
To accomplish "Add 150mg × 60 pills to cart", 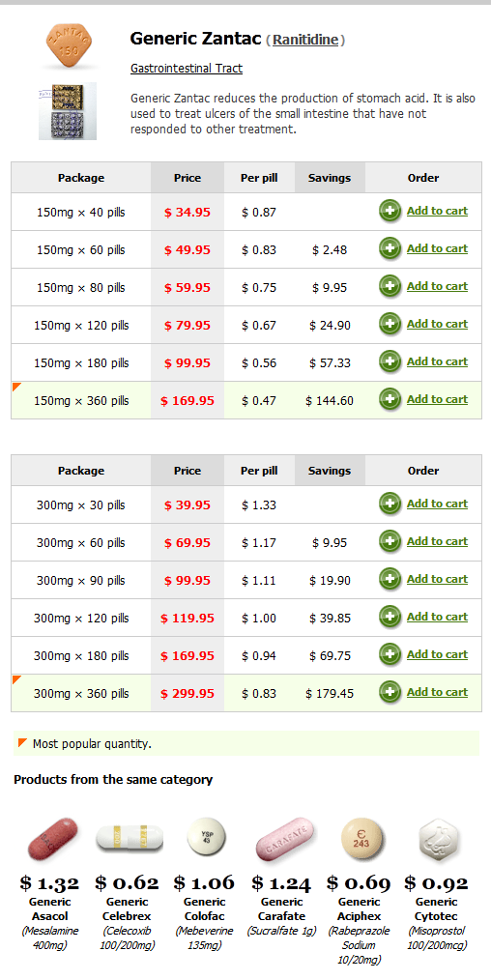I will 437,248.
